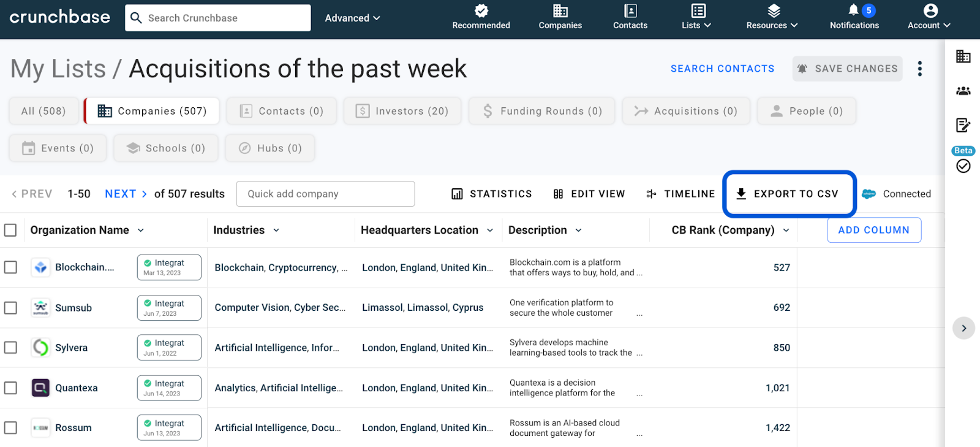Open the Industries column dropdown arrow
980x447 pixels.
[276, 231]
